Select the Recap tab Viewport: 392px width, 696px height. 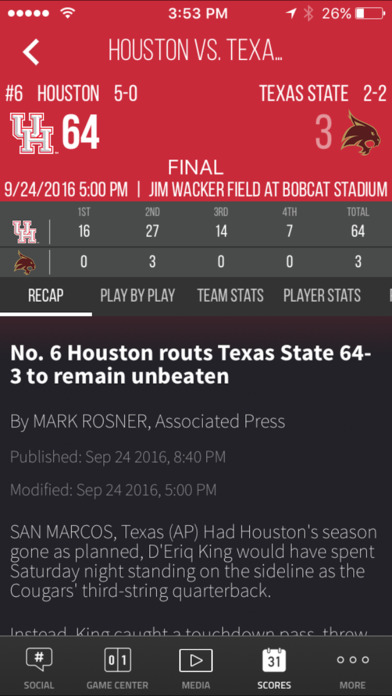[46, 295]
